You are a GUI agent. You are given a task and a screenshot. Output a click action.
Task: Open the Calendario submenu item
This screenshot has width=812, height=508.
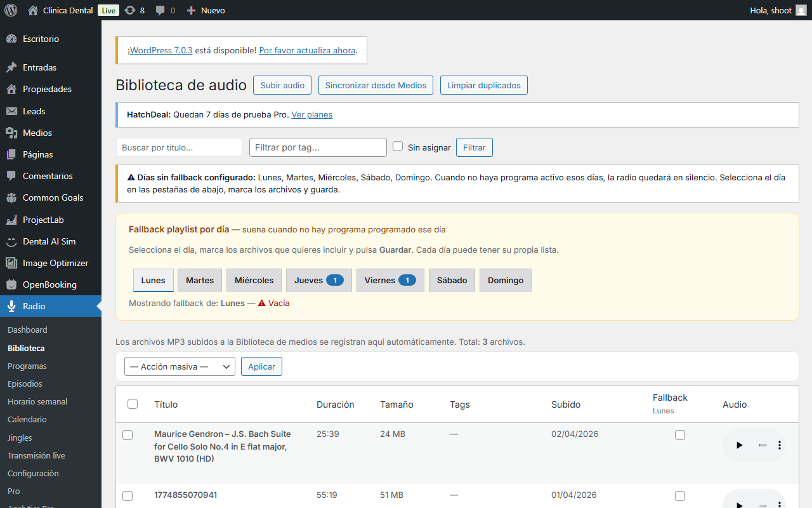tap(27, 419)
